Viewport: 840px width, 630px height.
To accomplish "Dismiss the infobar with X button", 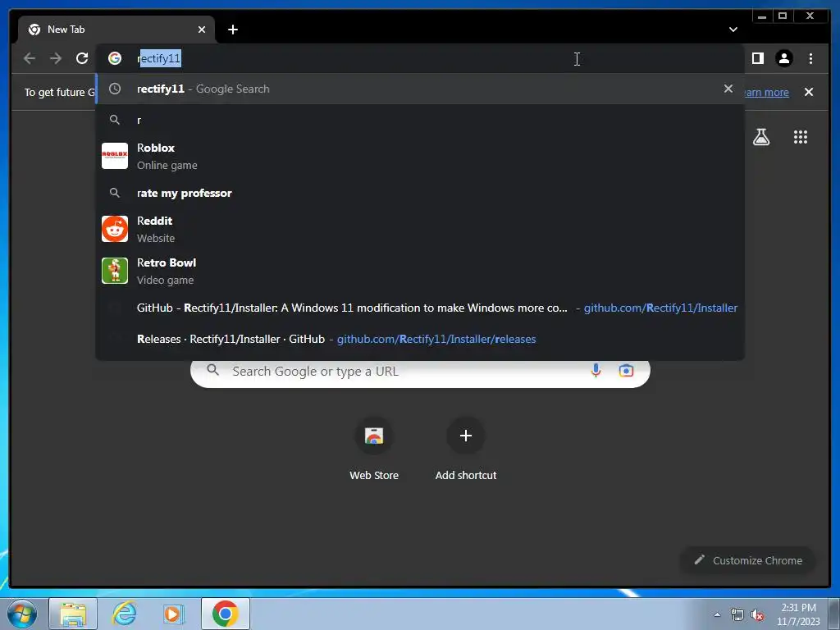I will (808, 92).
